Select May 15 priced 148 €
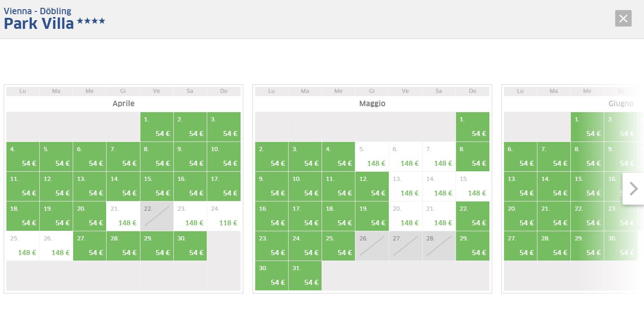 click(472, 186)
